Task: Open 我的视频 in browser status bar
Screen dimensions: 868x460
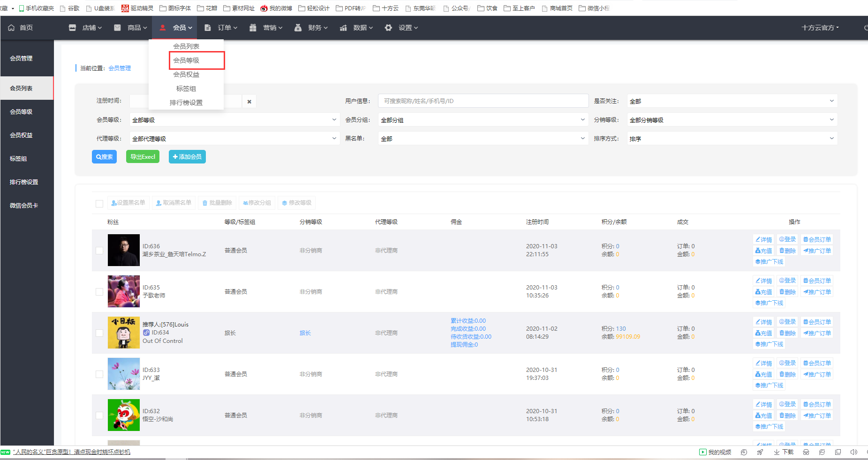Action: click(715, 452)
